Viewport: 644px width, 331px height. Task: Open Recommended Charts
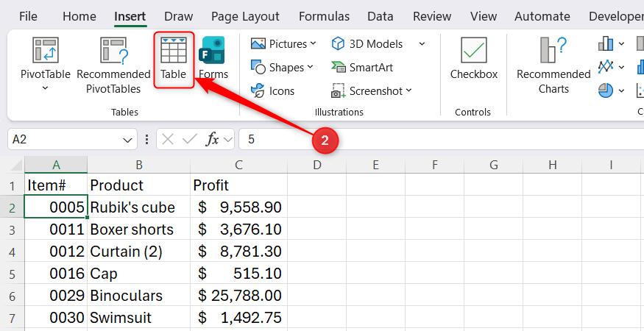pyautogui.click(x=553, y=65)
